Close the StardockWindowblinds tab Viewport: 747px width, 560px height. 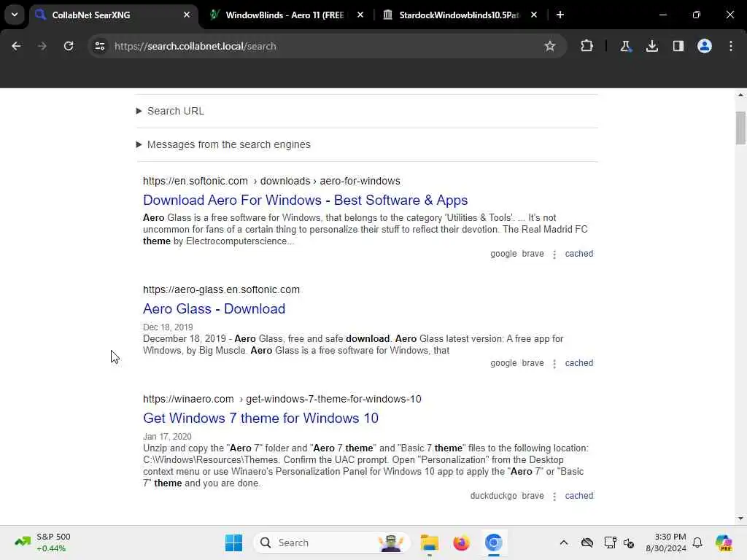tap(533, 15)
